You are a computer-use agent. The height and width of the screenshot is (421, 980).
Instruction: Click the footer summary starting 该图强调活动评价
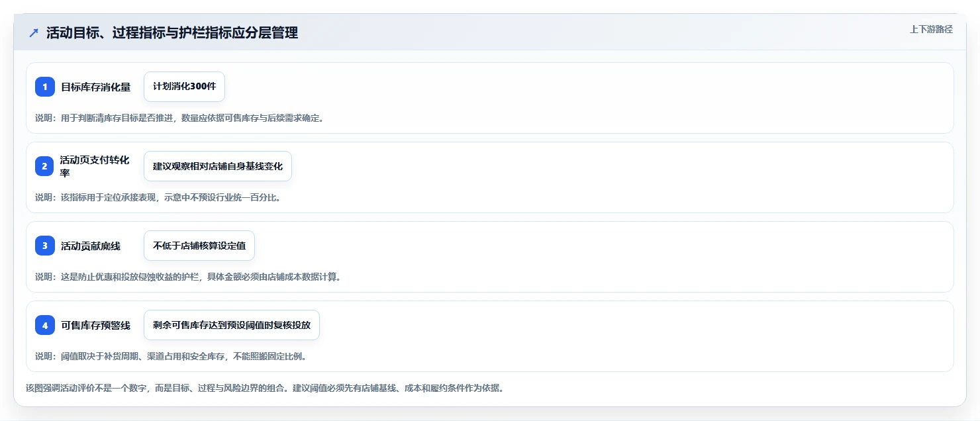tap(265, 388)
